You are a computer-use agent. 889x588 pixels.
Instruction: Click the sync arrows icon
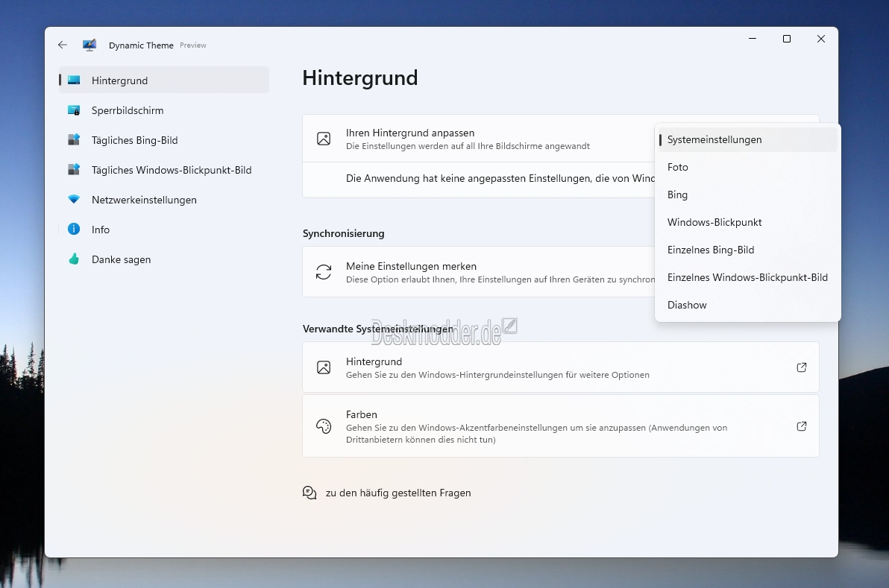pyautogui.click(x=324, y=272)
